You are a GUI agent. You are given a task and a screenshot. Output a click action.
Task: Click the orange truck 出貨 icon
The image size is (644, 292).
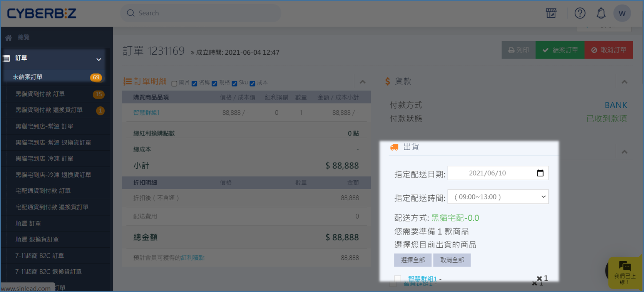click(394, 147)
